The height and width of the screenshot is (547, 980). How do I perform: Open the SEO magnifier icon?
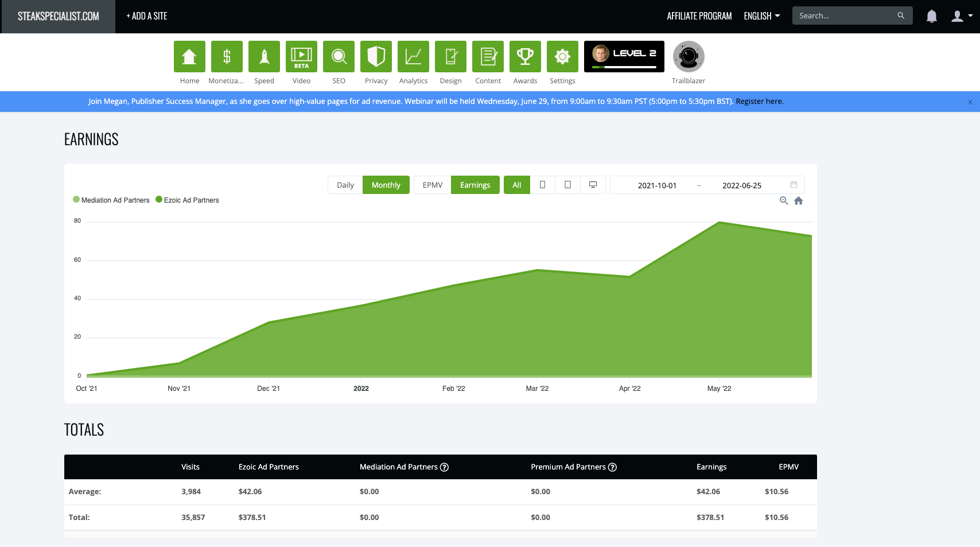[x=339, y=56]
